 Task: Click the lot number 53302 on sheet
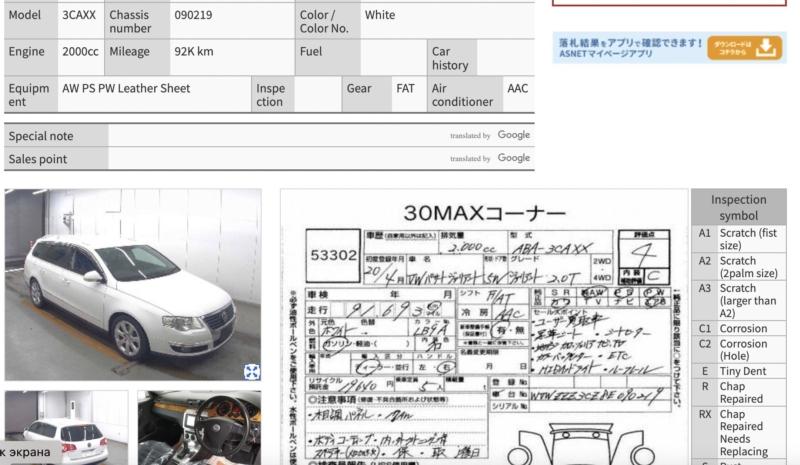click(333, 256)
